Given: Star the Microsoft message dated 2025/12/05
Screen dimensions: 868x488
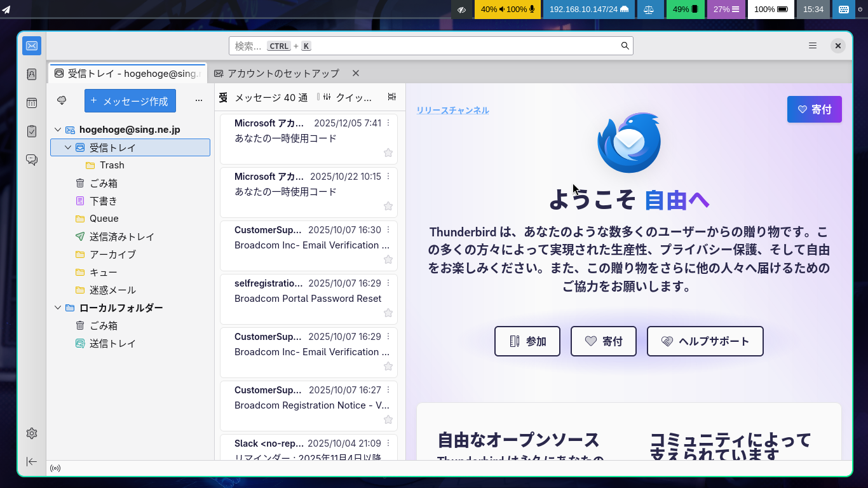Looking at the screenshot, I should coord(388,152).
